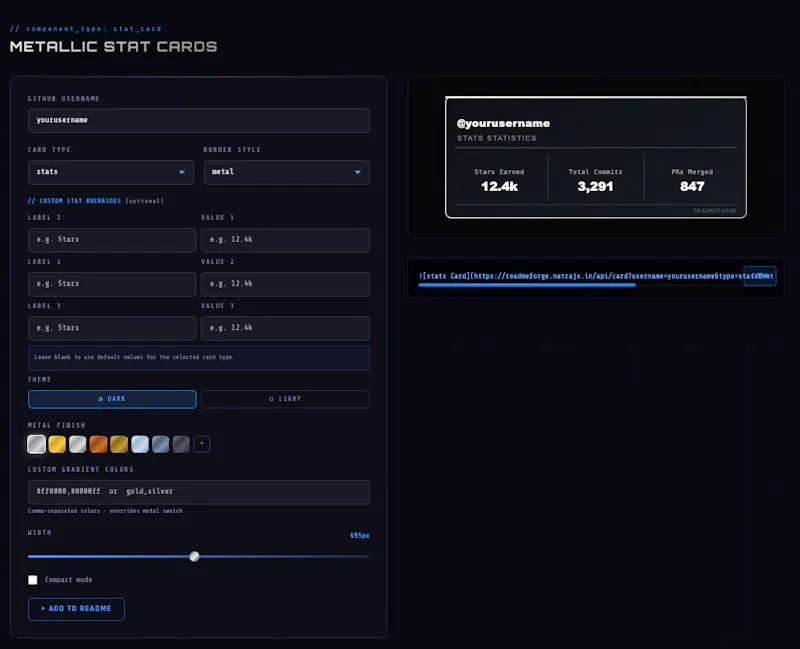Pick the brass dark-gold metal finish swatch
Screen dimensions: 800x649
119,444
